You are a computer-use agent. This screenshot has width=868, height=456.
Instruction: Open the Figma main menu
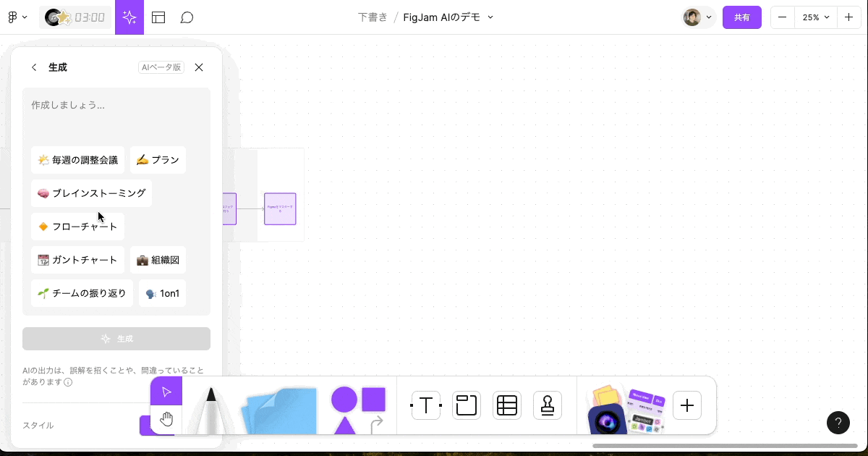16,17
